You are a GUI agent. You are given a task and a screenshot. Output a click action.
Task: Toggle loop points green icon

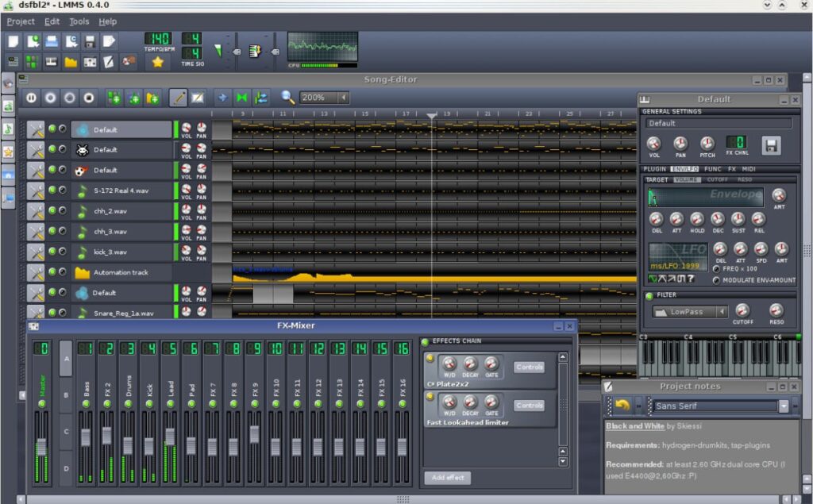pos(241,98)
